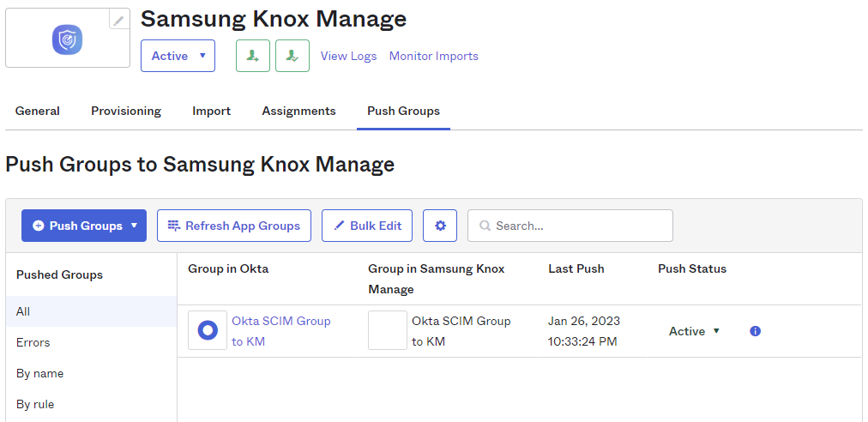Click into the Search field

[x=570, y=226]
